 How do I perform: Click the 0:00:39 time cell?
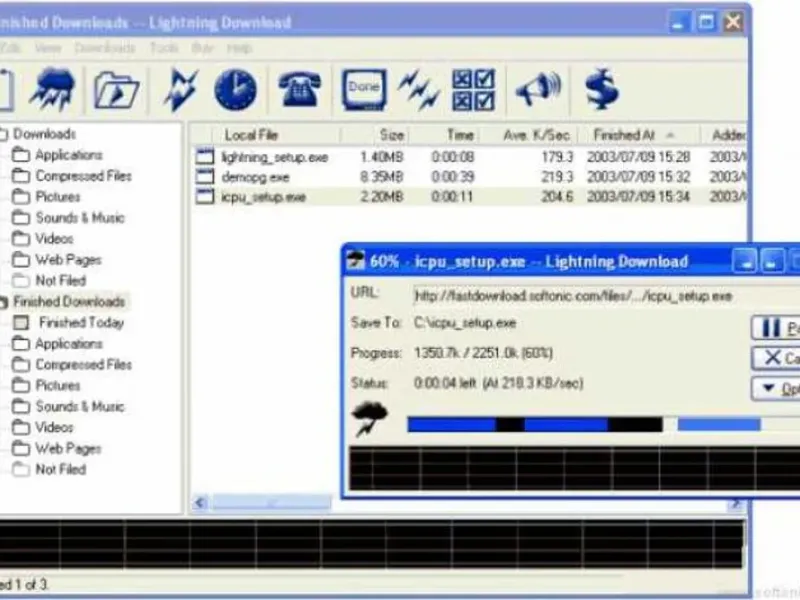tap(453, 177)
